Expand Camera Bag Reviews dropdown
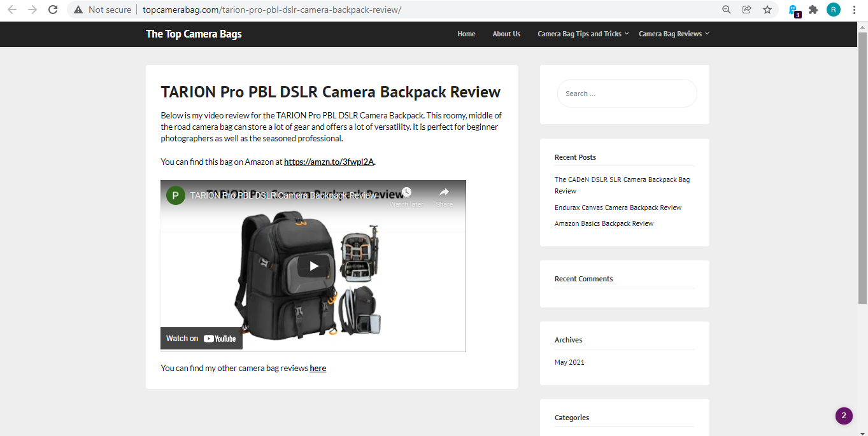This screenshot has height=436, width=868. tap(673, 34)
